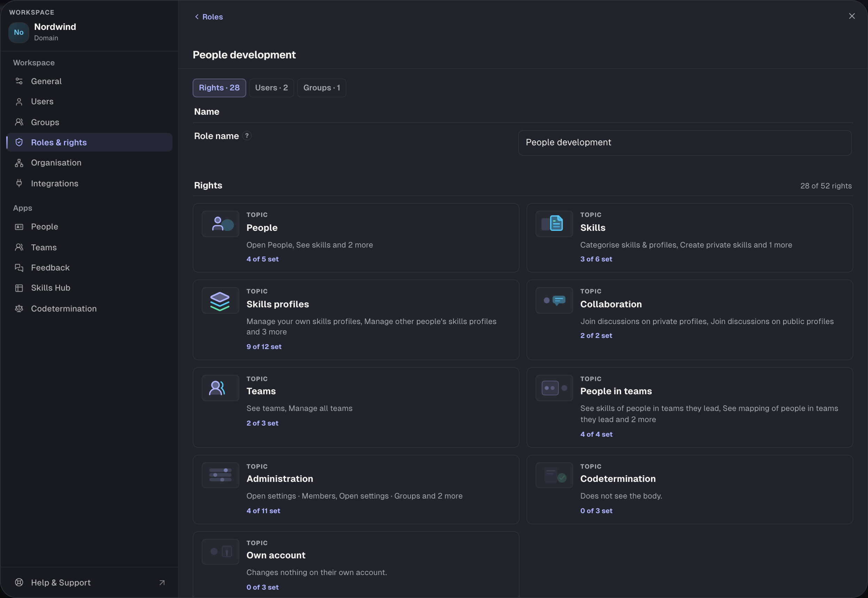Click the '4 of 11 set' count

point(263,511)
